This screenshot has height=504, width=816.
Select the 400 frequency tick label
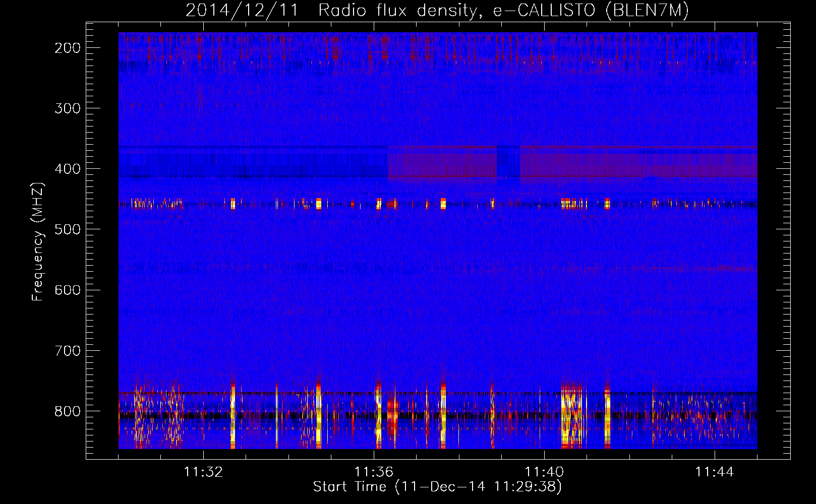67,169
